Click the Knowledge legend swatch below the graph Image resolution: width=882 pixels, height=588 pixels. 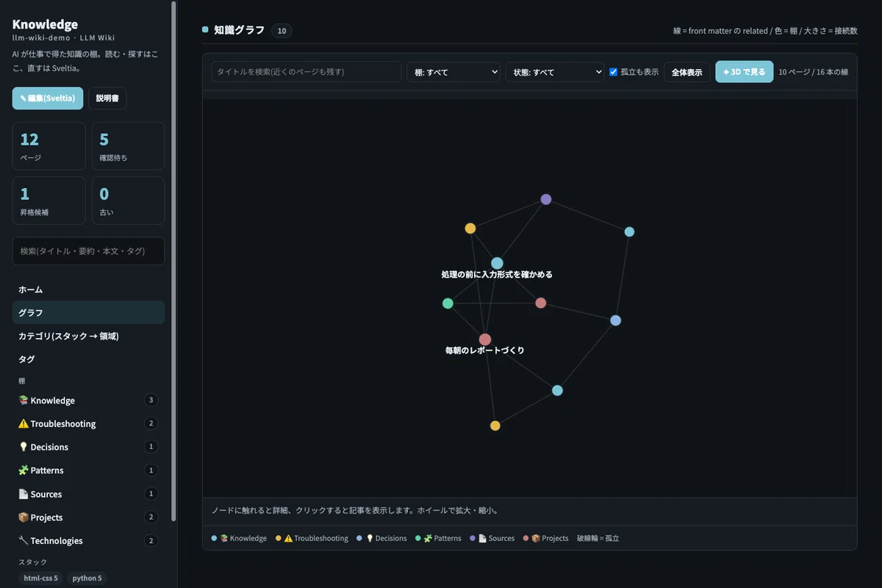point(215,539)
